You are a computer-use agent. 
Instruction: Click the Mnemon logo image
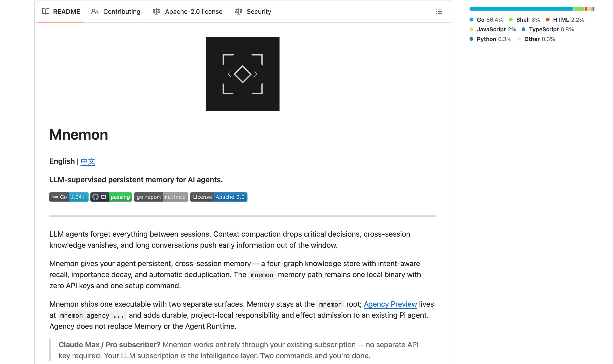point(242,74)
